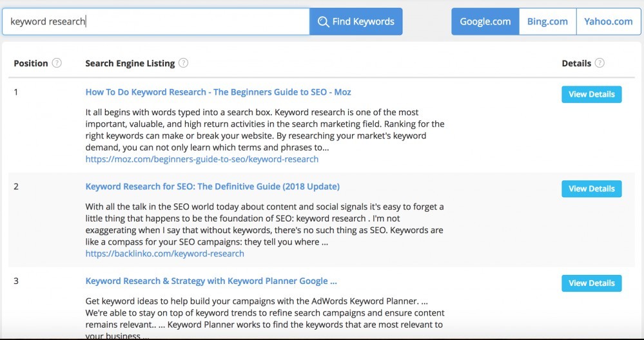Click the magnifier icon in Find Keywords

coord(323,22)
